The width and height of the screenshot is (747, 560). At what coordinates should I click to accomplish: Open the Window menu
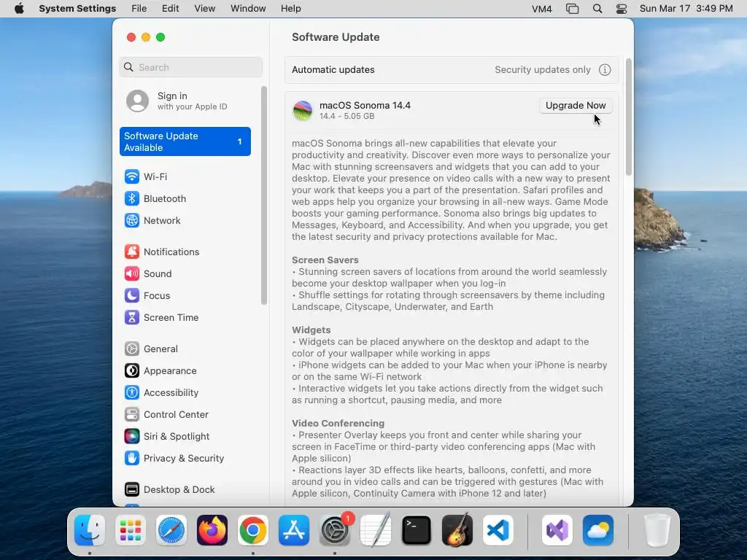pos(248,9)
